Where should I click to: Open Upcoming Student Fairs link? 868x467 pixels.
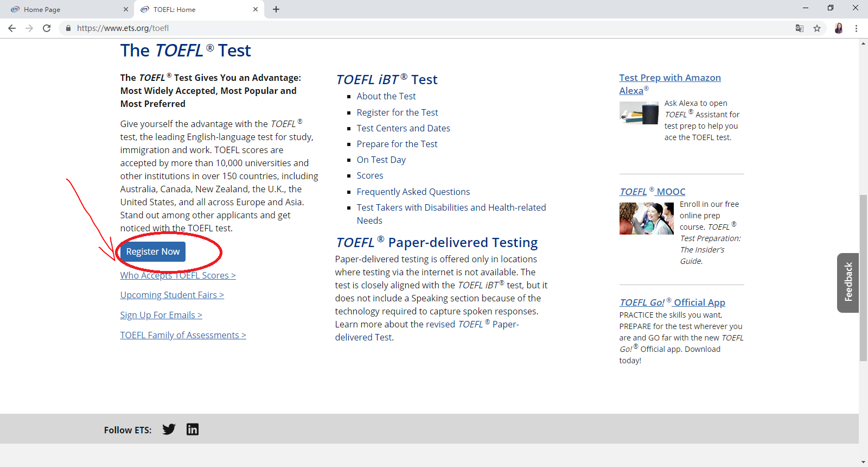[172, 295]
